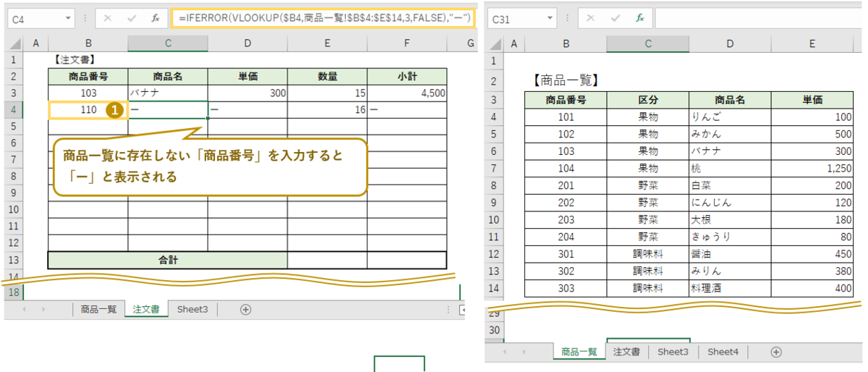Select 商品一覧 tab in right workbook
The image size is (868, 372).
click(x=579, y=352)
